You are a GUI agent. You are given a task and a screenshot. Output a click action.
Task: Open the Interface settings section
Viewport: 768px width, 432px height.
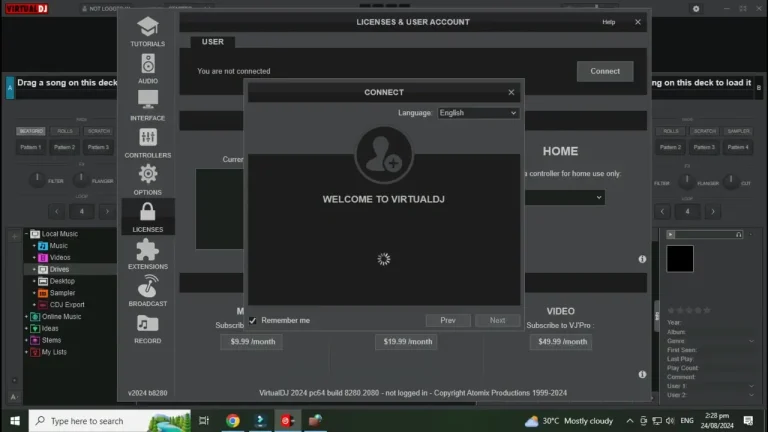click(x=147, y=106)
